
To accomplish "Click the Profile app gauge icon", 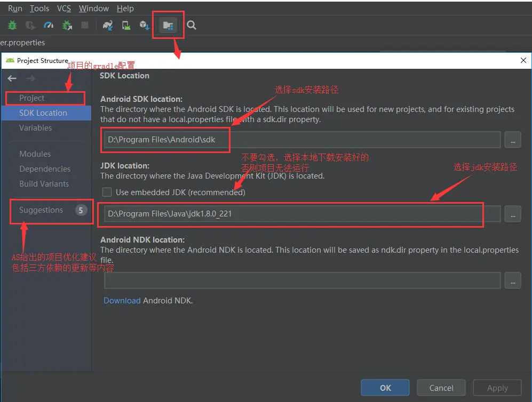I will tap(49, 25).
